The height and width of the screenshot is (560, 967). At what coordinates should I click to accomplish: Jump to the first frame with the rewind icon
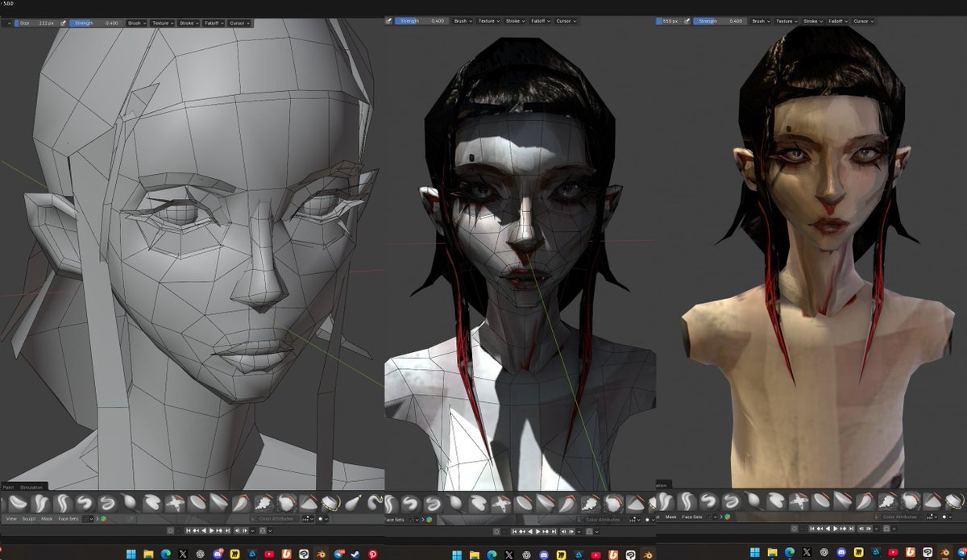(x=189, y=530)
